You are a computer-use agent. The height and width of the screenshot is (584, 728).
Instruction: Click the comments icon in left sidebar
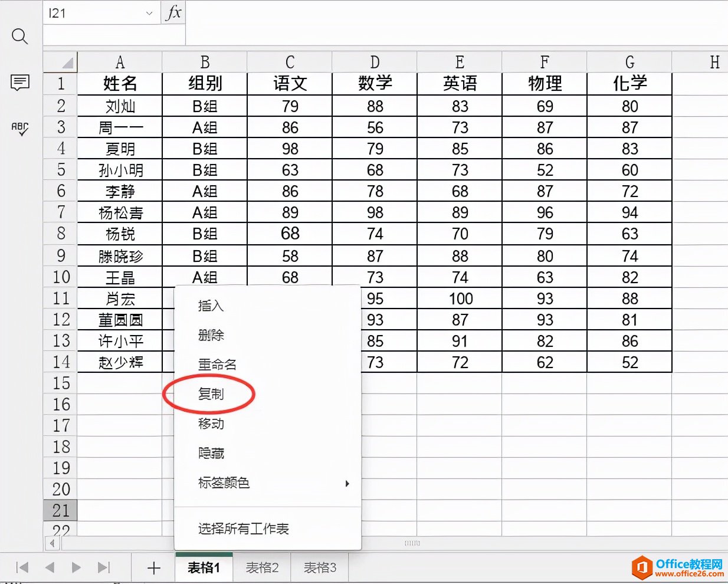pos(19,83)
